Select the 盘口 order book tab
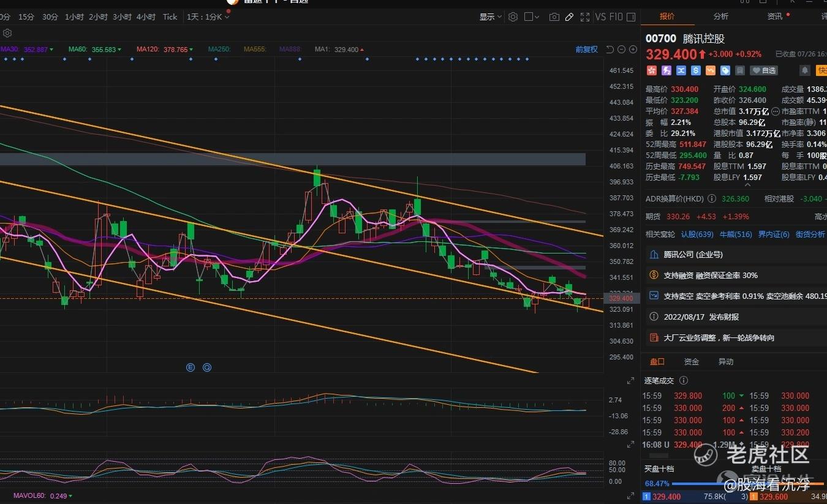 coord(657,362)
